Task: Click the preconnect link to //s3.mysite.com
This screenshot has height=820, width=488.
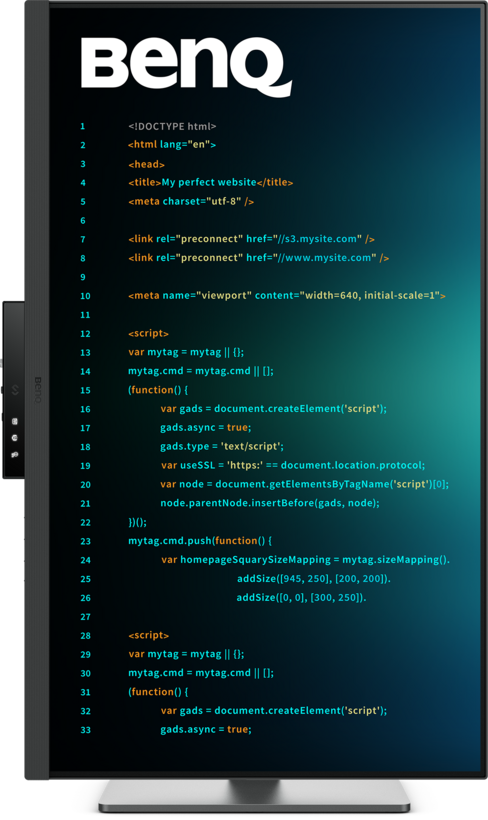Action: (252, 239)
